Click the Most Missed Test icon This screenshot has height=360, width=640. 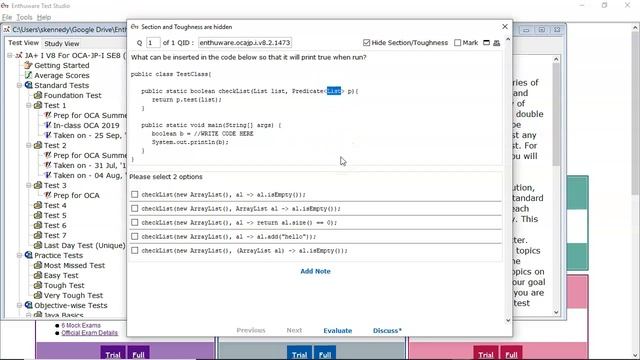[x=38, y=265]
